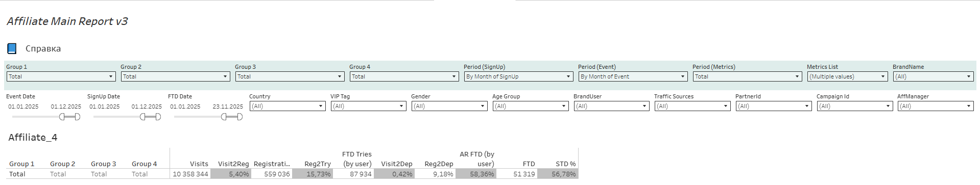This screenshot has width=980, height=185.
Task: Click the Affiliate Main Report v3 title
Action: tap(67, 21)
